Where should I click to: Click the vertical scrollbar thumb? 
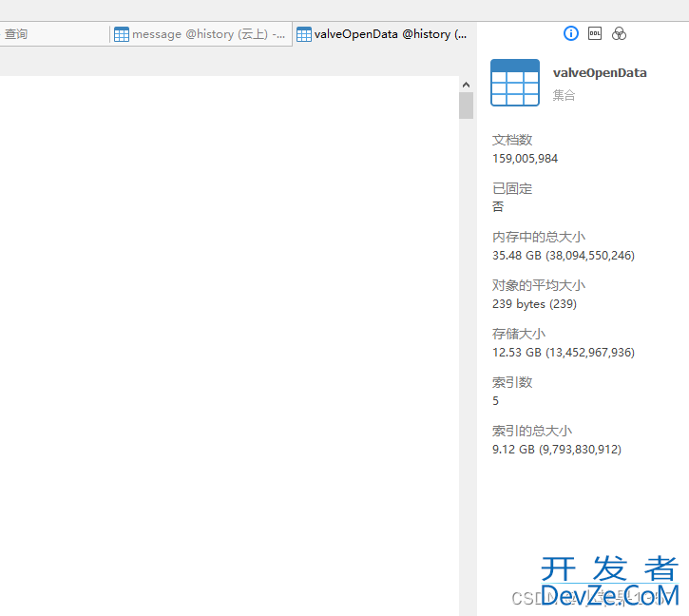[x=467, y=106]
